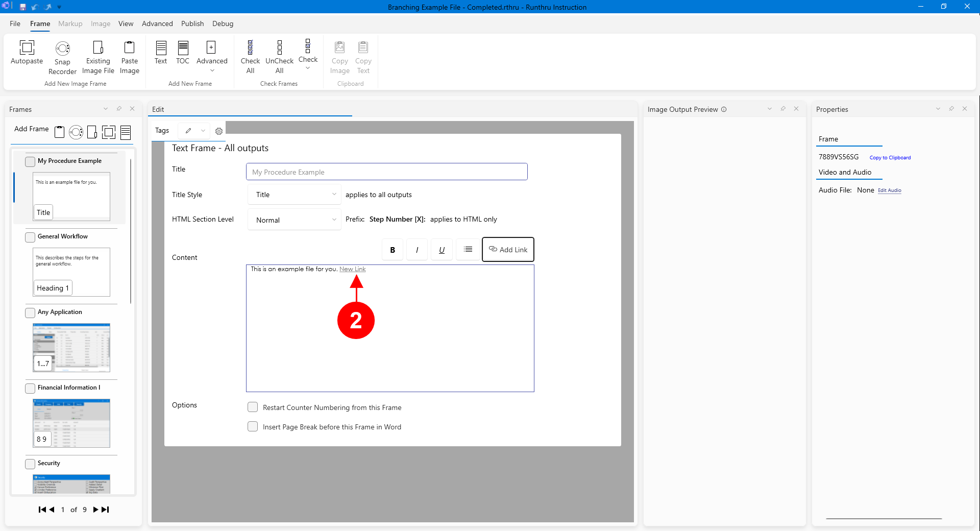Image resolution: width=980 pixels, height=531 pixels.
Task: Open the Publish menu tab
Action: coord(192,23)
